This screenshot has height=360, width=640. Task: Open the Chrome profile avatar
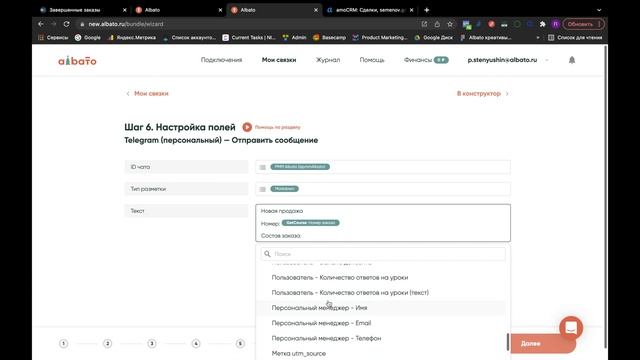click(556, 24)
